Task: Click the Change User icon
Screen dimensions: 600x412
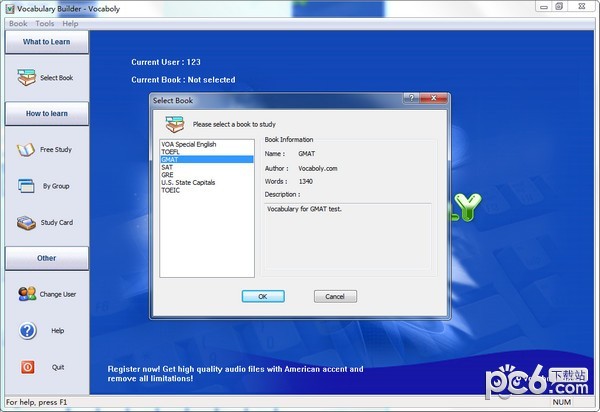Action: click(26, 294)
